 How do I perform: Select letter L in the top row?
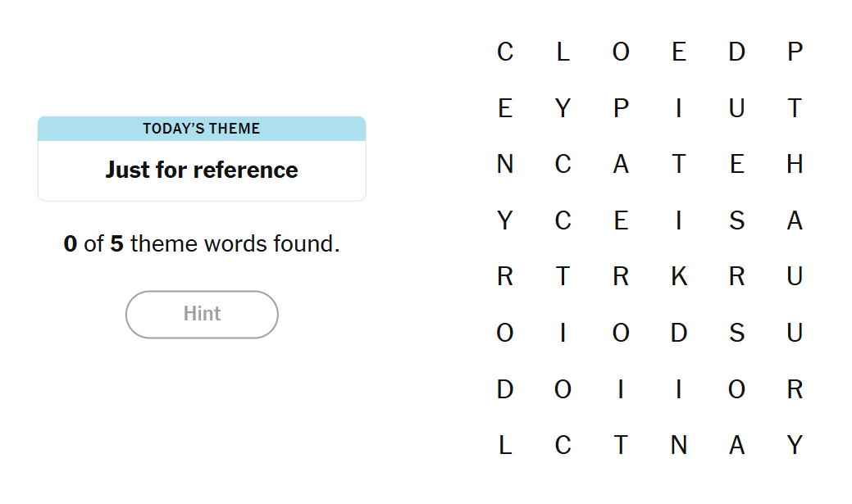[563, 52]
